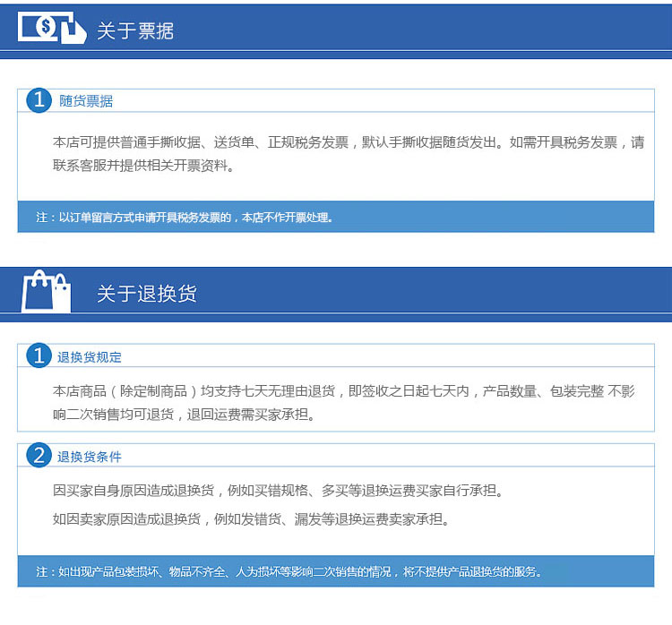Click the note 注：以订单留言方式申请开具税务发票的

[185, 218]
